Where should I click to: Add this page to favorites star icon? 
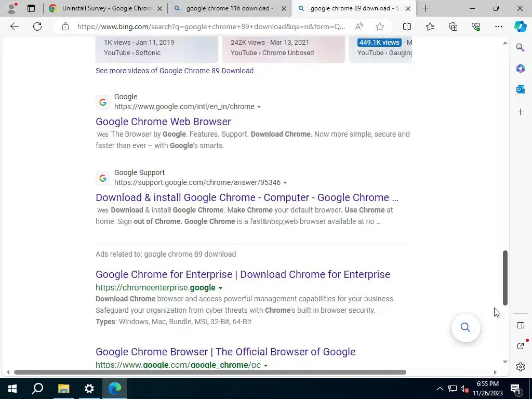tap(380, 26)
